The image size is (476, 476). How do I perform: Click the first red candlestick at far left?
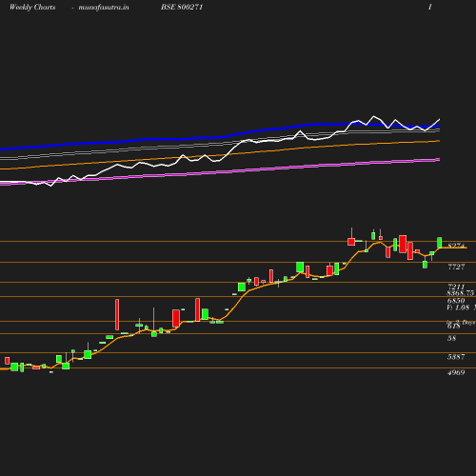coord(8,361)
